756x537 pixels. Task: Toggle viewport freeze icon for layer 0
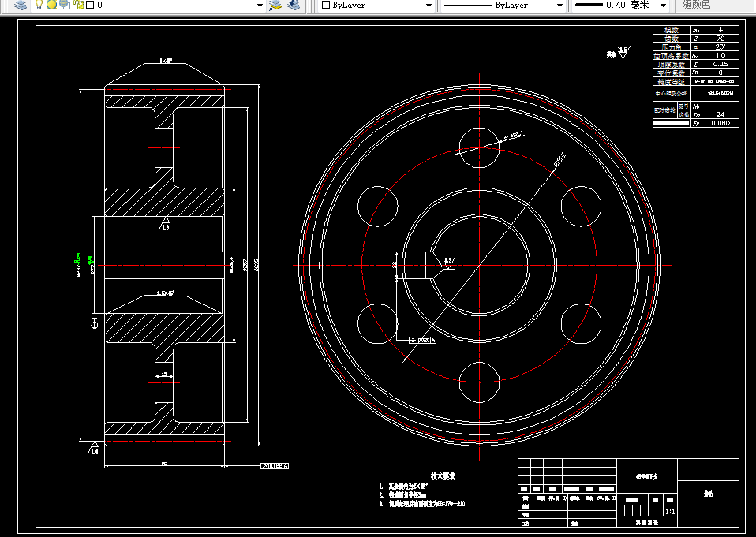pyautogui.click(x=65, y=5)
